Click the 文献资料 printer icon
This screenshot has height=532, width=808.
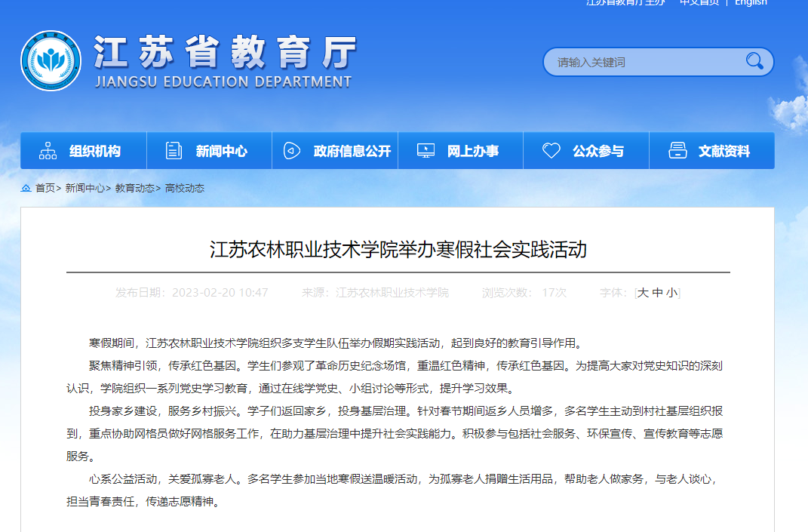[x=677, y=151]
